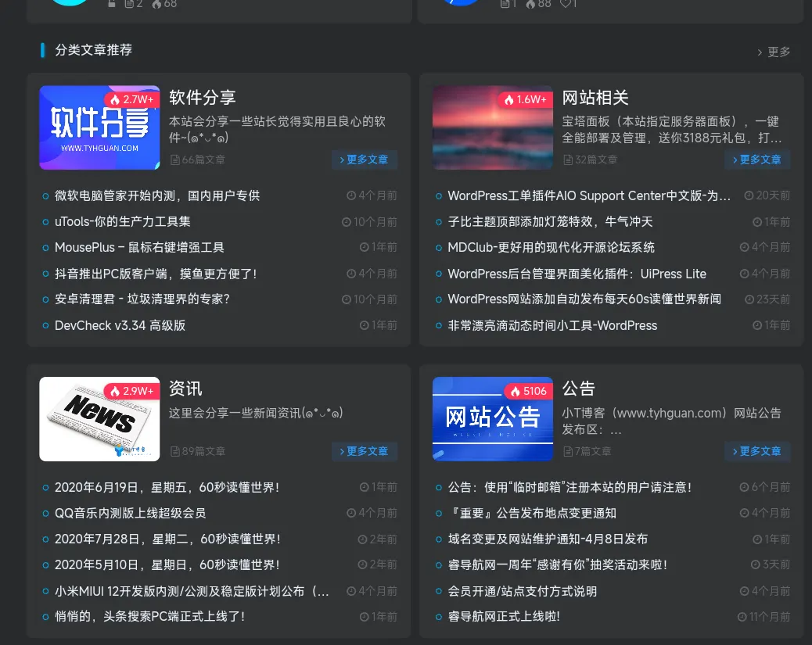The height and width of the screenshot is (645, 812).
Task: Open the 资讯 category title
Action: [185, 389]
